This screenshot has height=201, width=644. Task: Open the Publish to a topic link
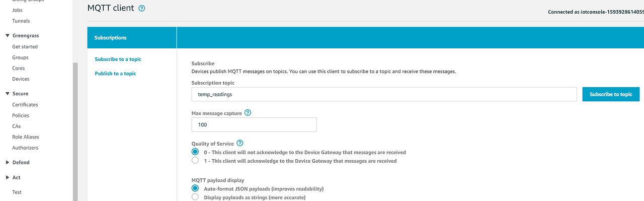pos(115,74)
